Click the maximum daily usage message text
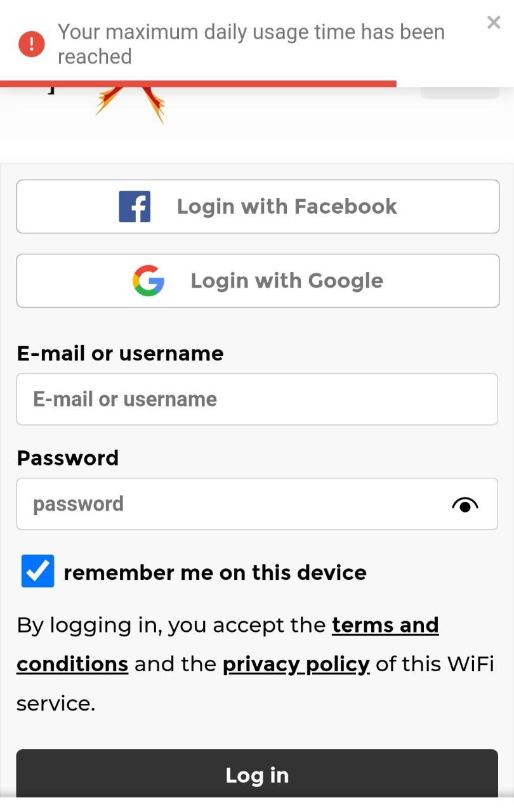Image resolution: width=514 pixels, height=812 pixels. (251, 44)
